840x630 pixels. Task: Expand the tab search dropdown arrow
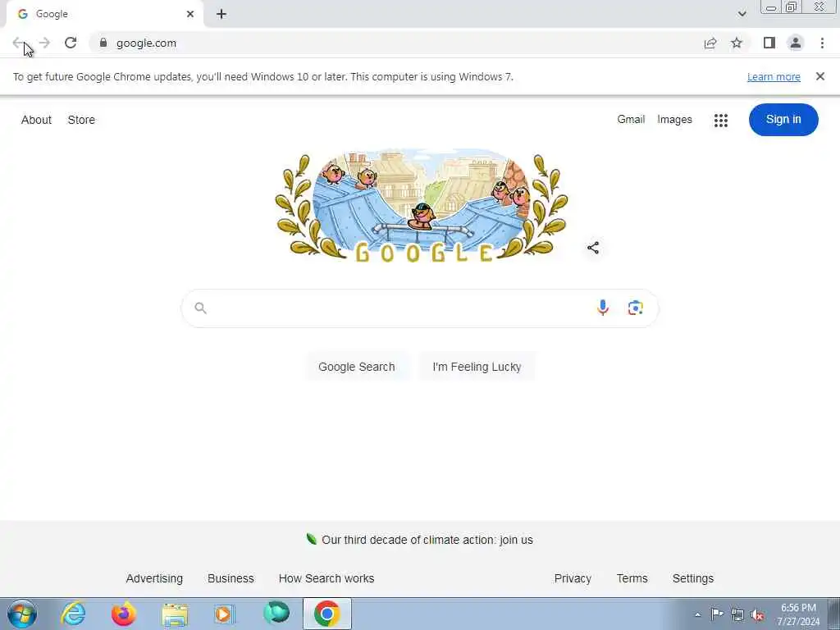click(x=742, y=14)
